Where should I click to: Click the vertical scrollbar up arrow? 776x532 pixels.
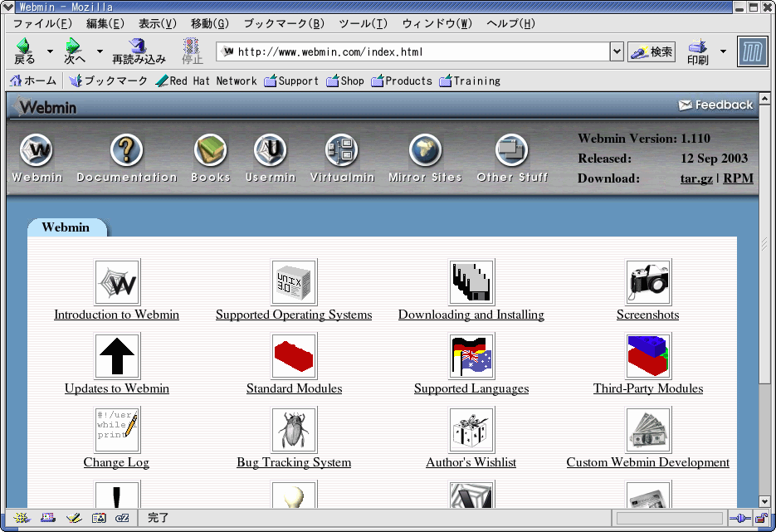click(764, 99)
